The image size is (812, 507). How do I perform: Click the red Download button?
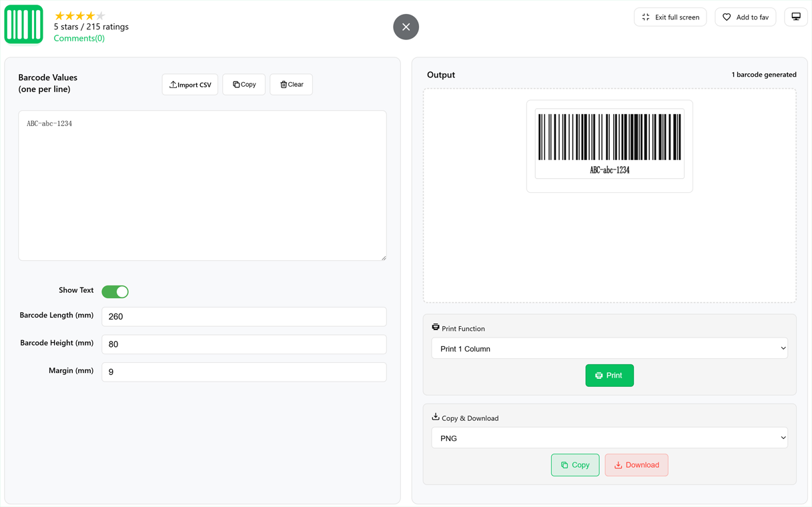tap(637, 465)
